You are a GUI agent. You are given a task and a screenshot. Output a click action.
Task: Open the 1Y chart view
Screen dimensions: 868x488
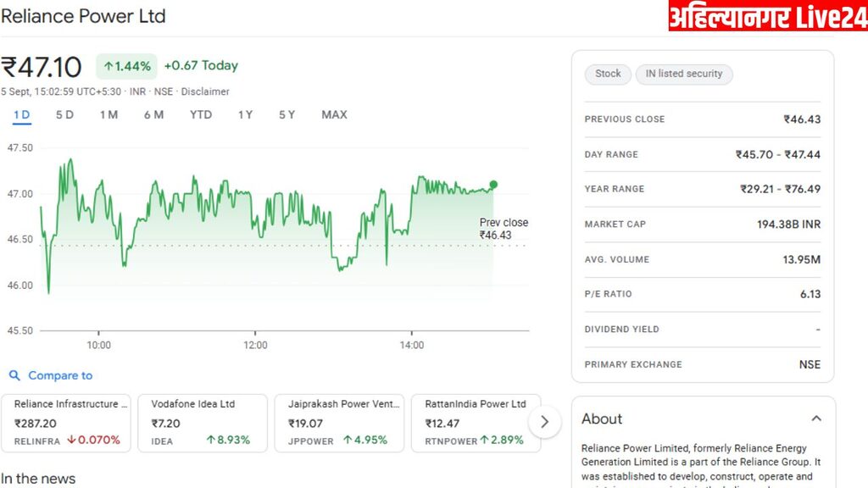245,115
